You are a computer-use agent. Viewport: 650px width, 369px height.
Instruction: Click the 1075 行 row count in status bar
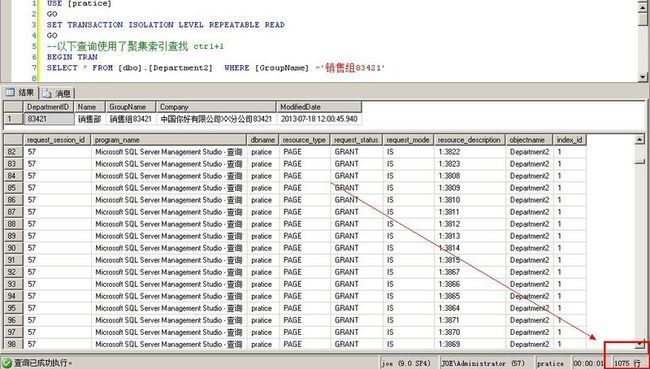point(627,364)
